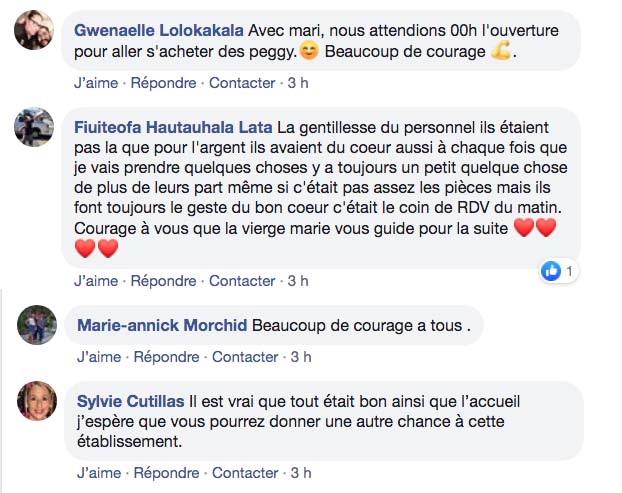Open Marie-annick Morchid's name link
The image size is (622, 493).
coord(162,325)
